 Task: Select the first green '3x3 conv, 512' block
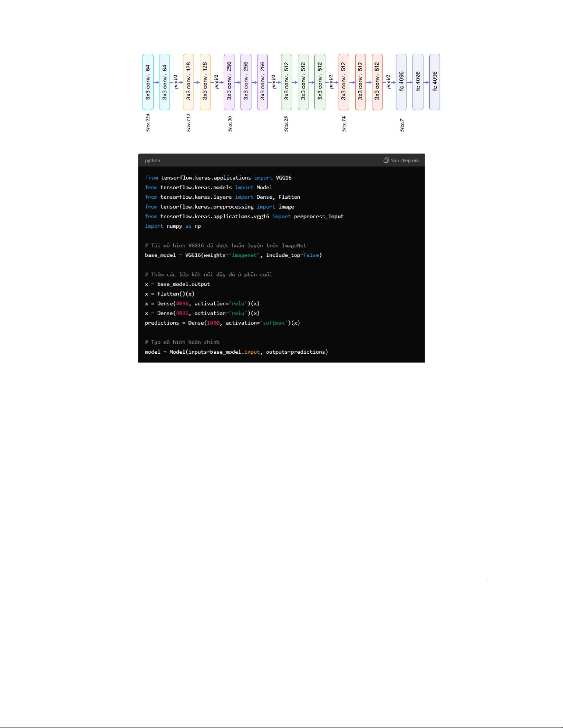tap(286, 82)
